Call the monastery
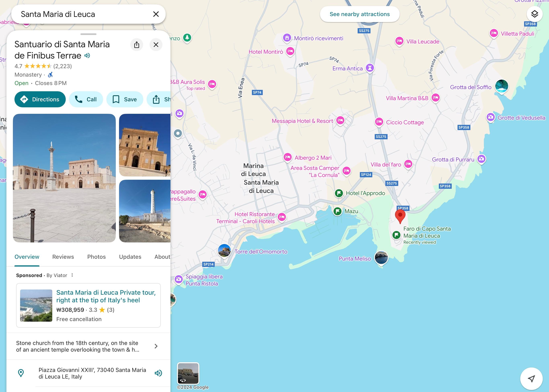 click(x=86, y=99)
